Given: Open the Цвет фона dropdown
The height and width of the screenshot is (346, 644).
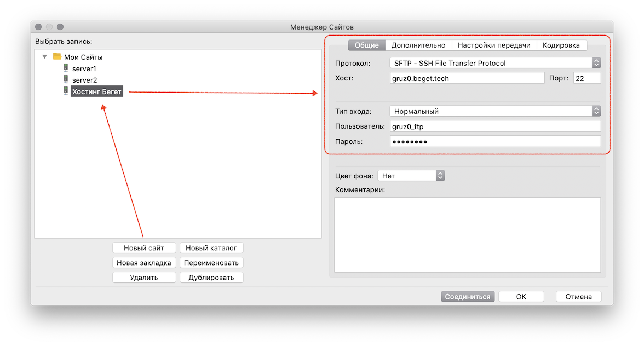Looking at the screenshot, I should coord(411,176).
